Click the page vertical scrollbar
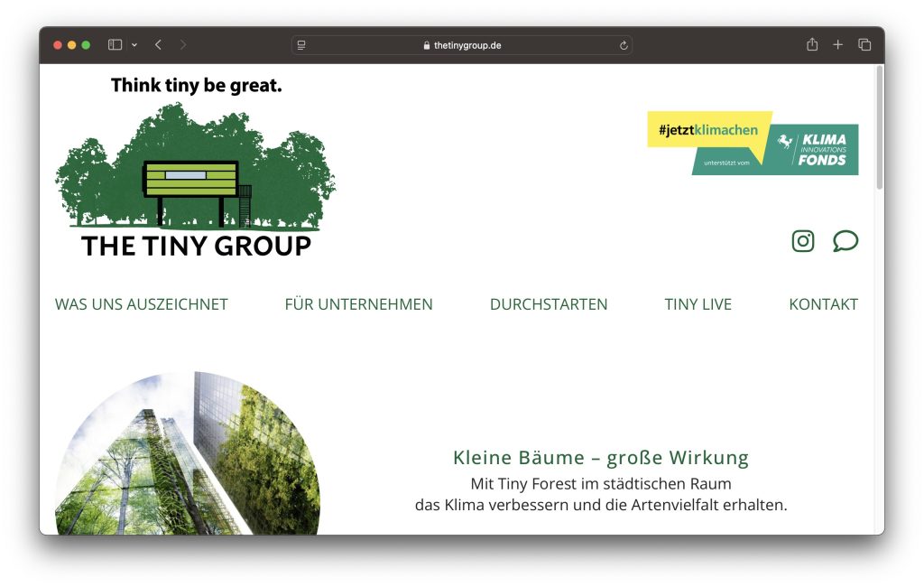This screenshot has height=587, width=924. (879, 128)
